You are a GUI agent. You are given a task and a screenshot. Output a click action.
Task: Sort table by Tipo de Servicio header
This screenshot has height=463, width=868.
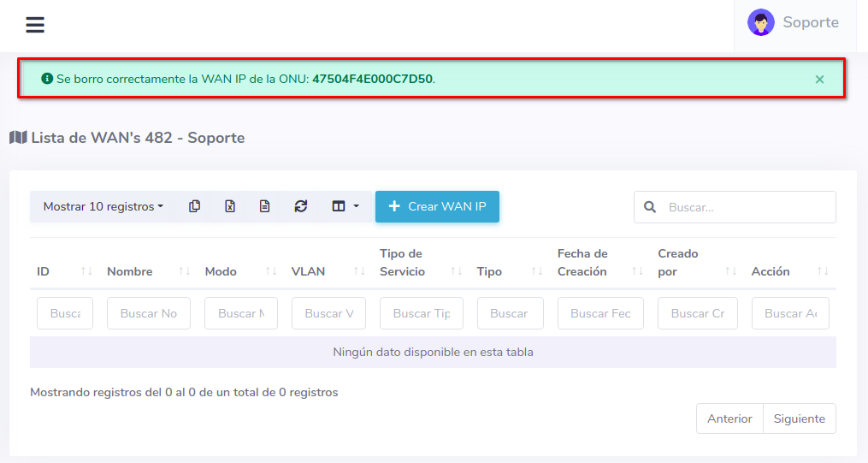[x=421, y=263]
